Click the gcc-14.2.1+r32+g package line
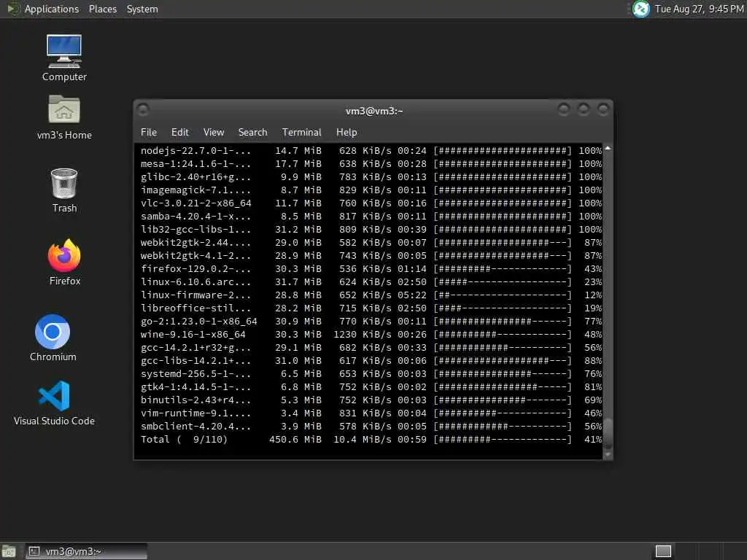 coord(371,348)
